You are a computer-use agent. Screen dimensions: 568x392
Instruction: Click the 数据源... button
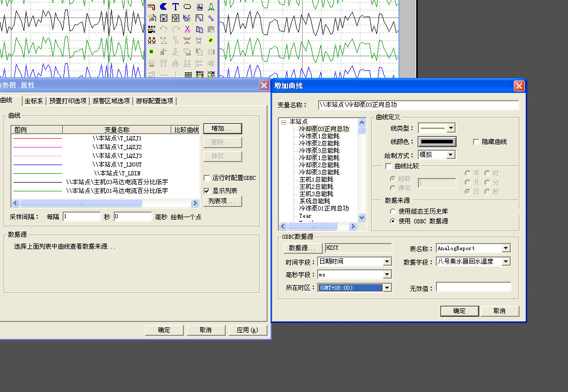(303, 248)
